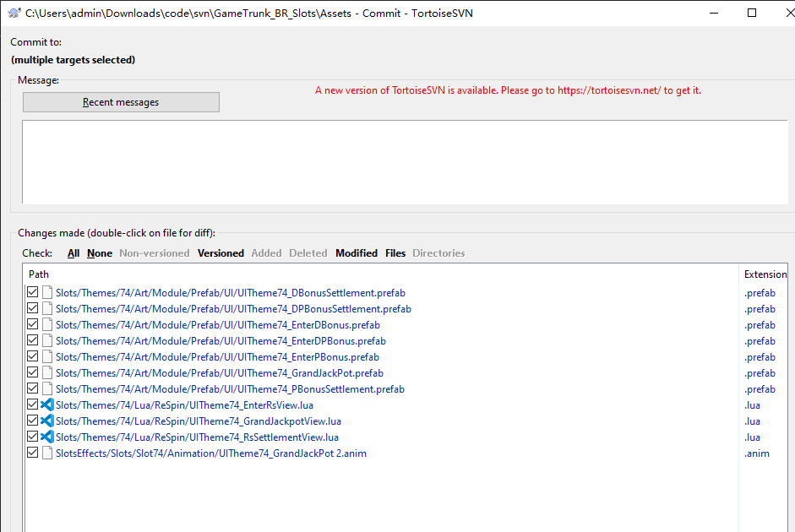Uncheck UITheme74_DPBonusSettlement.prefab checkbox

click(x=33, y=309)
